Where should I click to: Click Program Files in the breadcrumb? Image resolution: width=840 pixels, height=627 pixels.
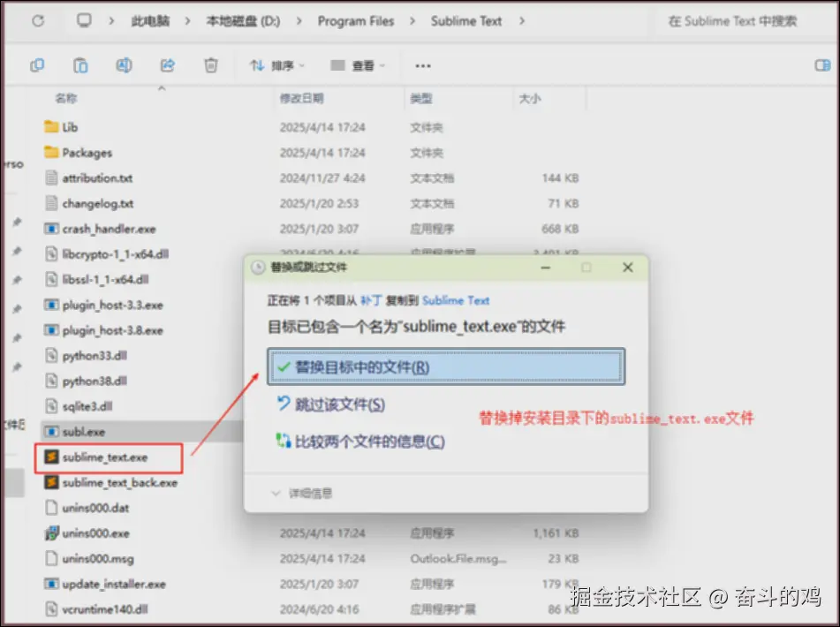tap(356, 21)
